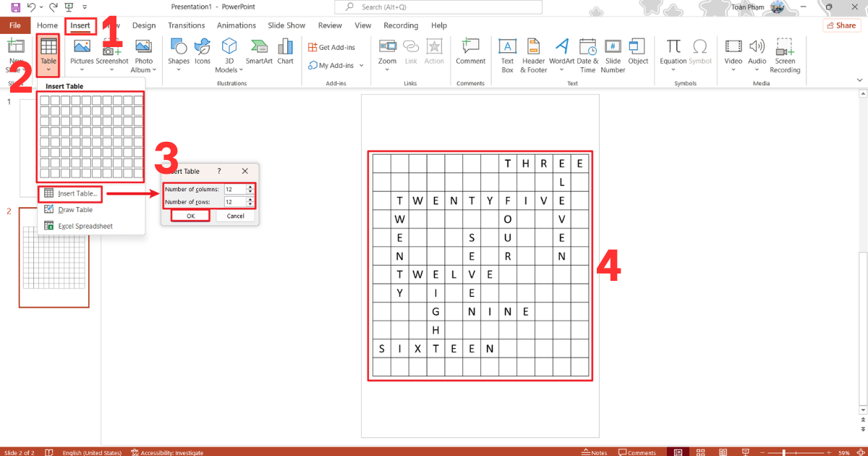This screenshot has width=868, height=456.
Task: Click Next Slide double arrow on scrollbar
Action: pos(863,430)
